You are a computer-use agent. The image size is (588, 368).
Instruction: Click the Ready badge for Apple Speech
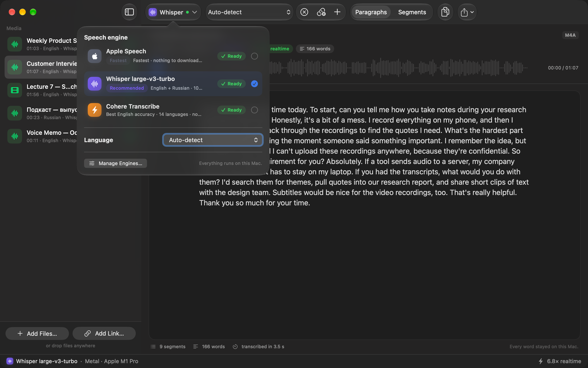pos(231,56)
